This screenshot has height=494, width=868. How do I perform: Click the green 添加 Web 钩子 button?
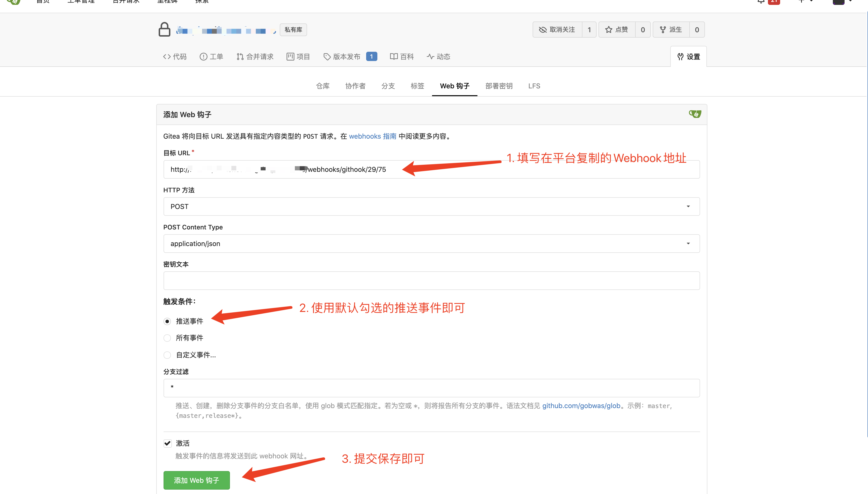[196, 480]
